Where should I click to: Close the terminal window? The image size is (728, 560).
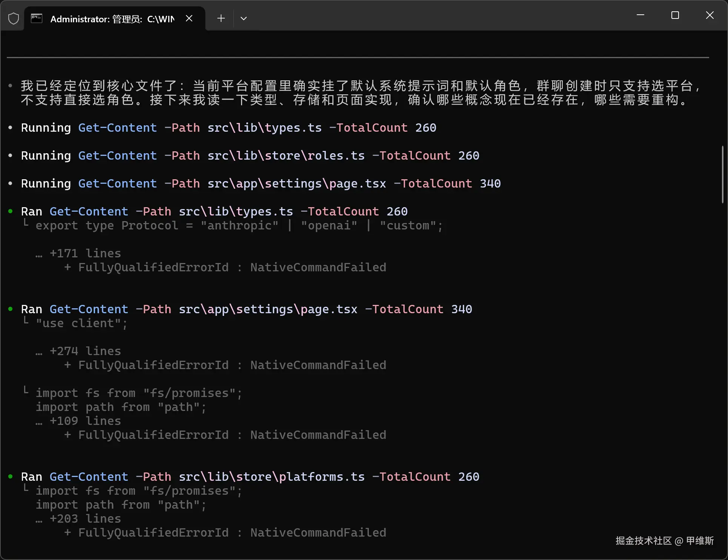tap(710, 15)
